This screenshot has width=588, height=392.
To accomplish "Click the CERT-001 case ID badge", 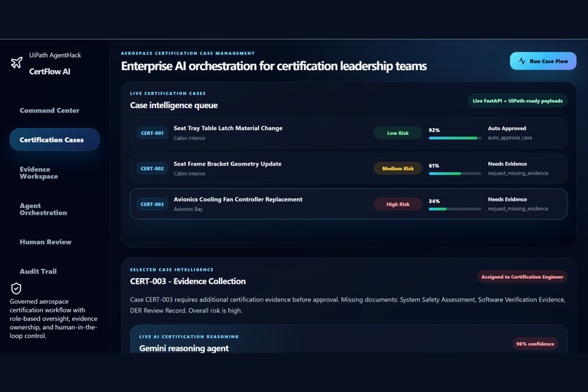I will click(152, 133).
